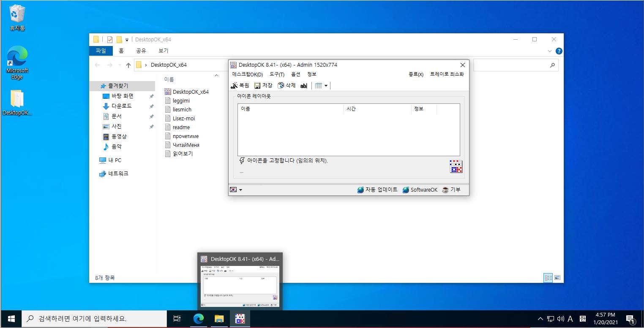Collapse the 이름 column sort arrow
Image resolution: width=644 pixels, height=328 pixels.
coord(216,75)
